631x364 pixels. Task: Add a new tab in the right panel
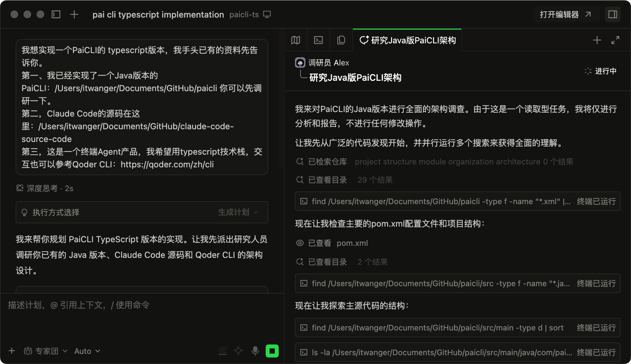[x=597, y=40]
